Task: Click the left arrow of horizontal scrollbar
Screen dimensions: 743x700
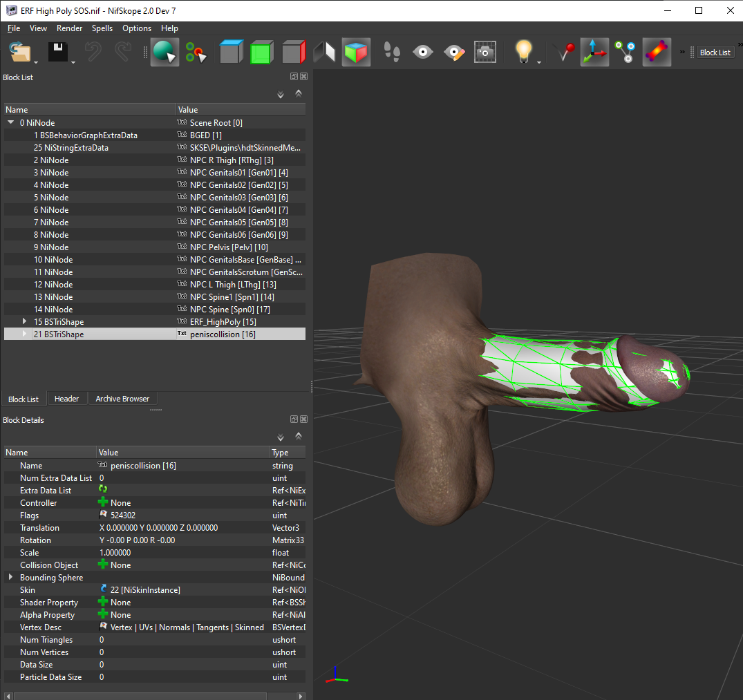Action: pos(8,696)
